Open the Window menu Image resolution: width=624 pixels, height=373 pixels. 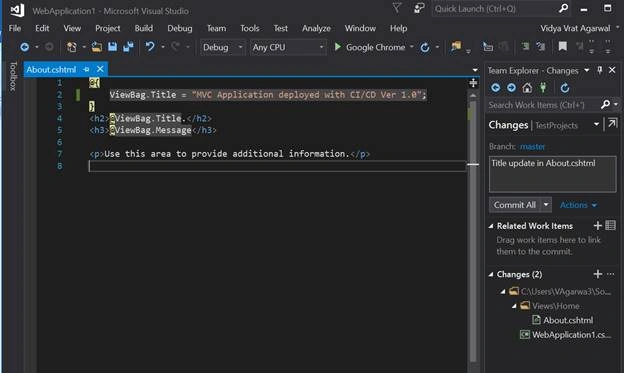[x=360, y=28]
